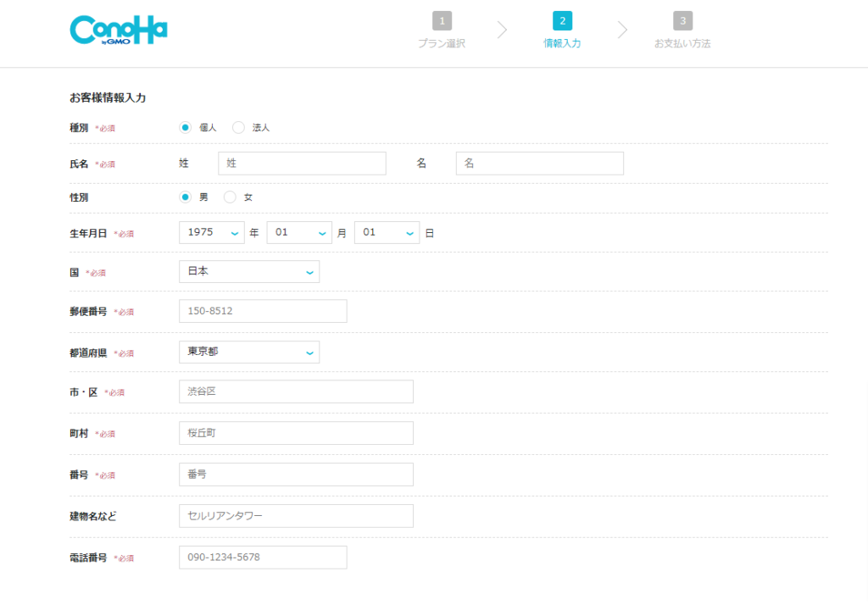Expand the 国 country dropdown
This screenshot has width=868, height=616.
click(249, 272)
